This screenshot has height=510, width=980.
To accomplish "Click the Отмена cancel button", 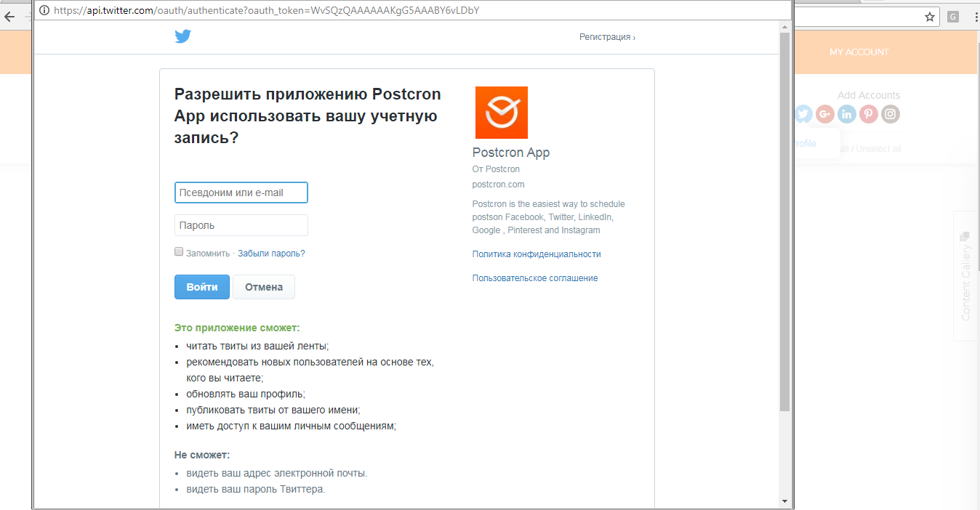I will 263,286.
